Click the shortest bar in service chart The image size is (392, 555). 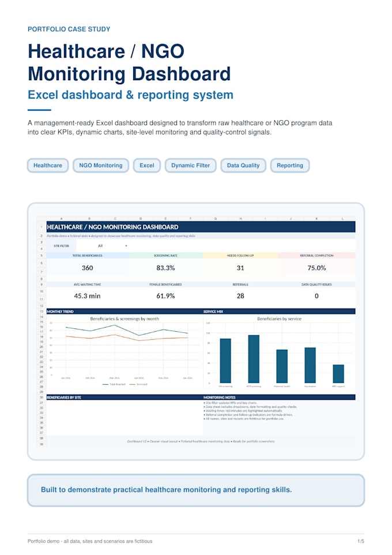[x=338, y=374]
